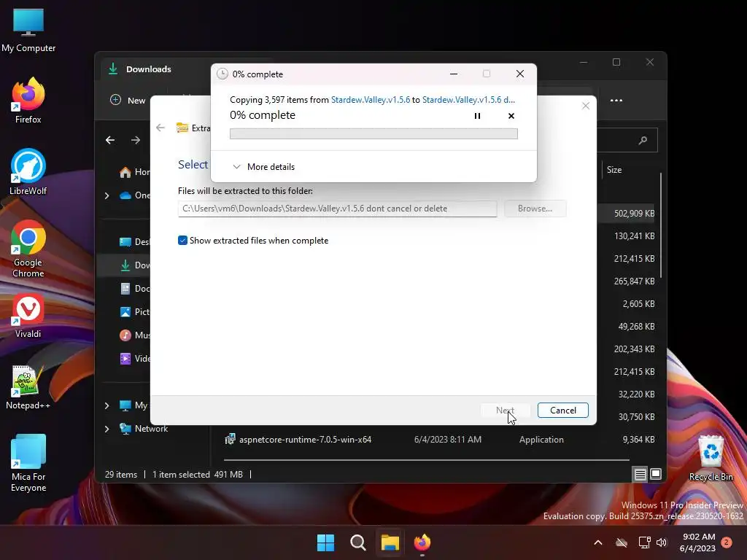Click the Browse... button
Image resolution: width=747 pixels, height=560 pixels.
[x=535, y=209]
